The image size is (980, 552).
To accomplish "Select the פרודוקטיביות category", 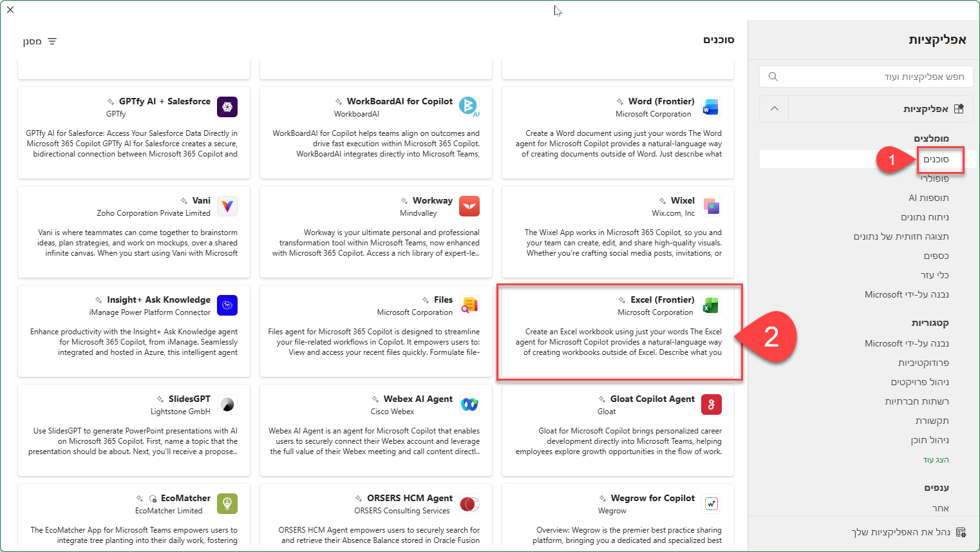I will click(923, 363).
